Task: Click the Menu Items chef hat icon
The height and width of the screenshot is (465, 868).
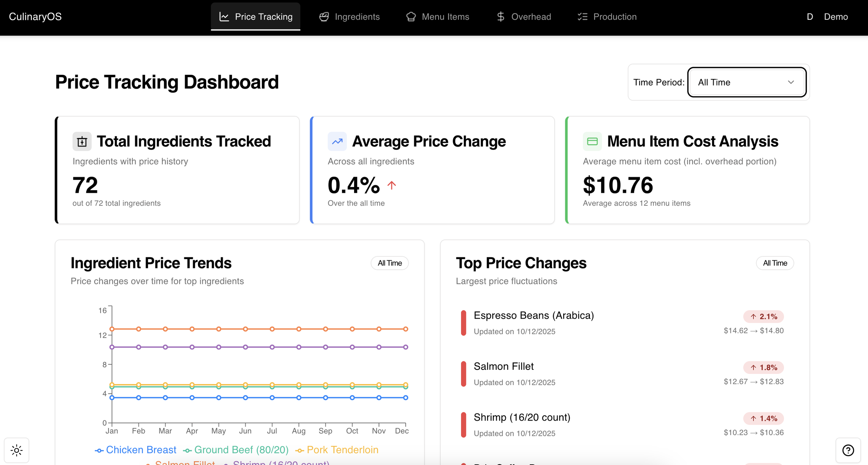Action: tap(411, 17)
